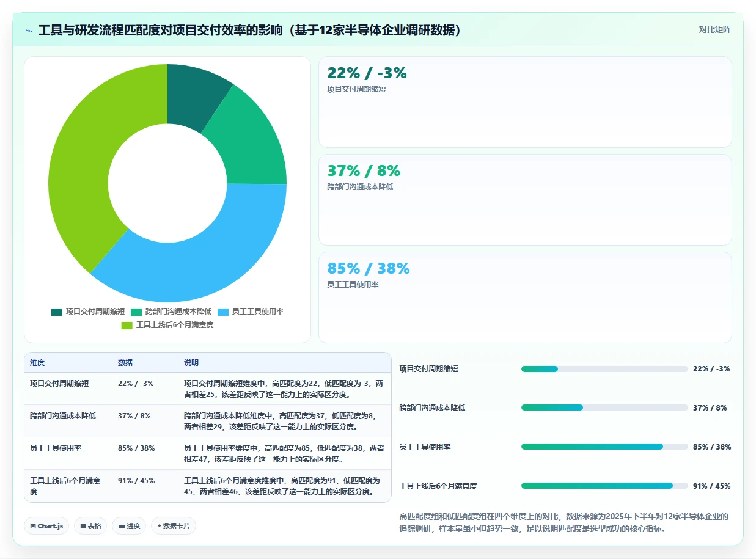This screenshot has height=559, width=756.
Task: Select the 37% / 8% data card value
Action: pos(364,170)
